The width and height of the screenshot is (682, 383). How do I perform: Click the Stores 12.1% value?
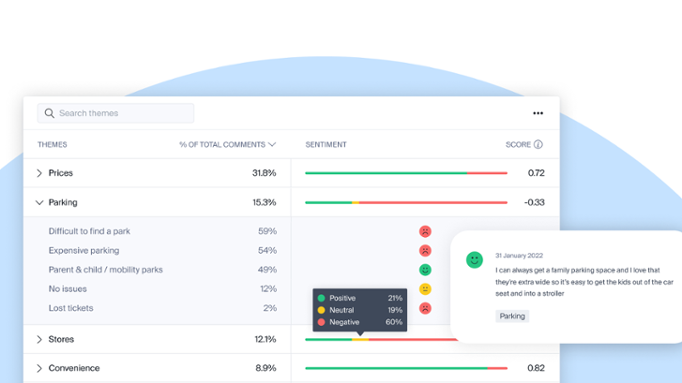point(265,340)
